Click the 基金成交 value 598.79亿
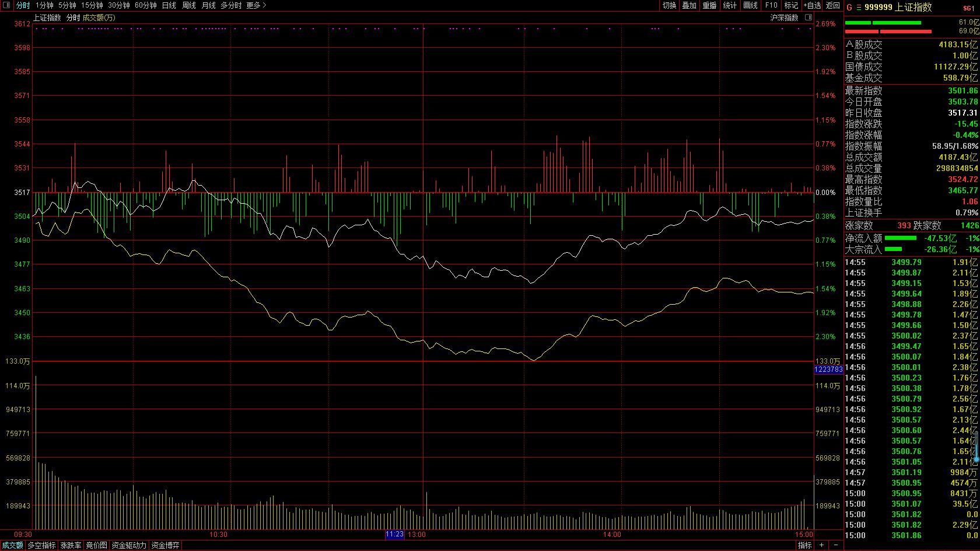This screenshot has height=551, width=980. (961, 78)
